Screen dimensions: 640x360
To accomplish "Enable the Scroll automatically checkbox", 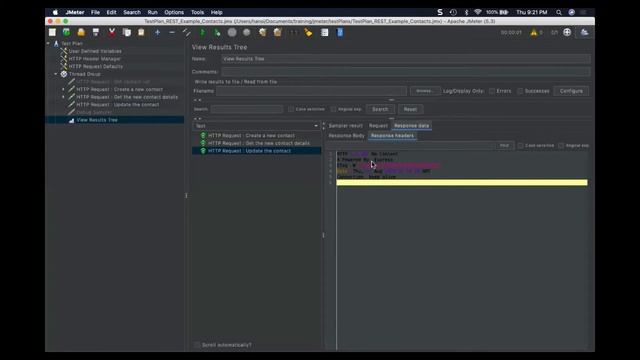I will pos(197,345).
